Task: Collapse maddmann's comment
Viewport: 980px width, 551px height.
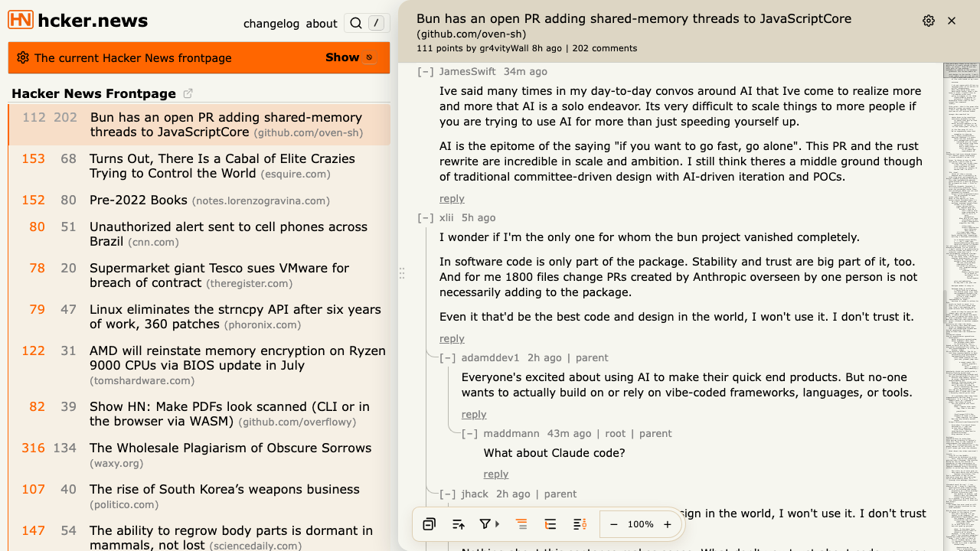Action: pos(470,434)
